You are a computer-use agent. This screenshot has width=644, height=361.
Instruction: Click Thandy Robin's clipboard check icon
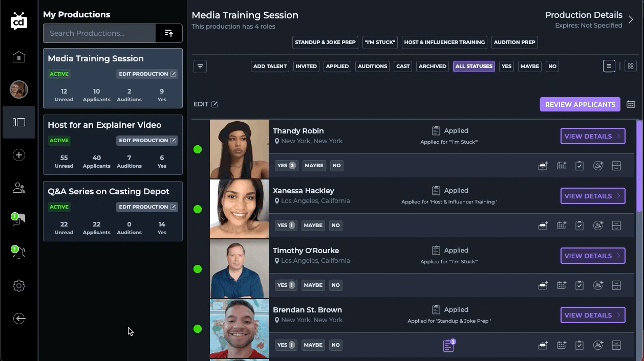(x=579, y=166)
